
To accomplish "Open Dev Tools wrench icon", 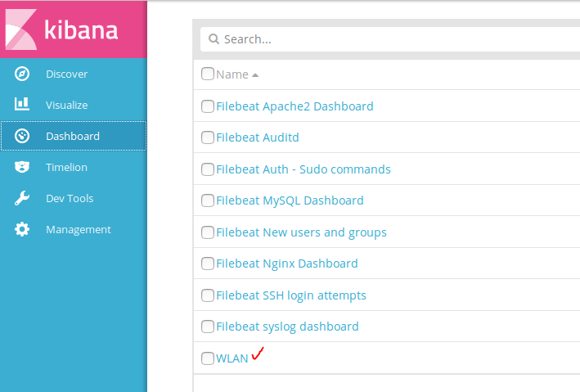I will (x=22, y=198).
